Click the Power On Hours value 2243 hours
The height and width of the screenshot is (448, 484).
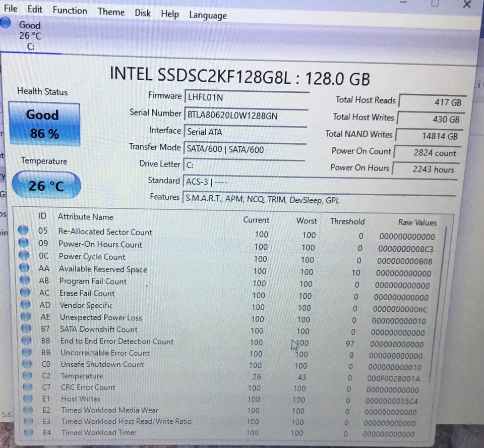click(425, 169)
